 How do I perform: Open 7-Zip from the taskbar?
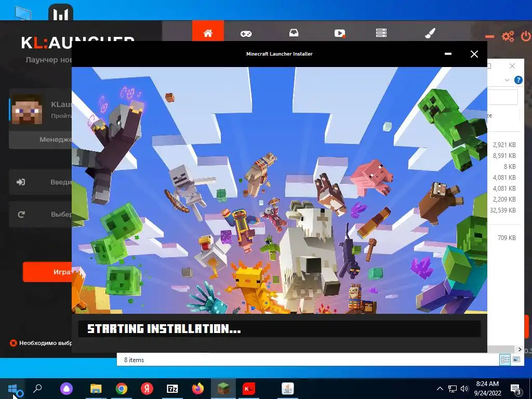point(172,389)
